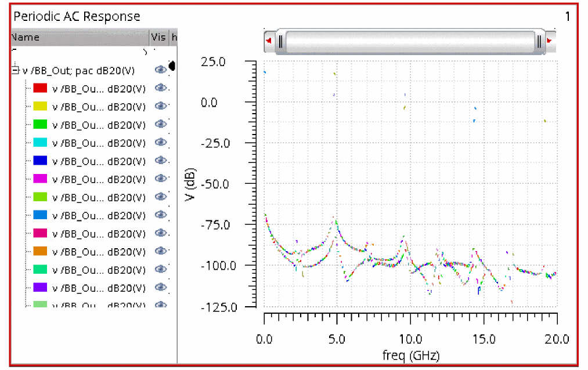Toggle the eye icon for the yellow trace
Screen dimensions: 588x370
point(161,106)
